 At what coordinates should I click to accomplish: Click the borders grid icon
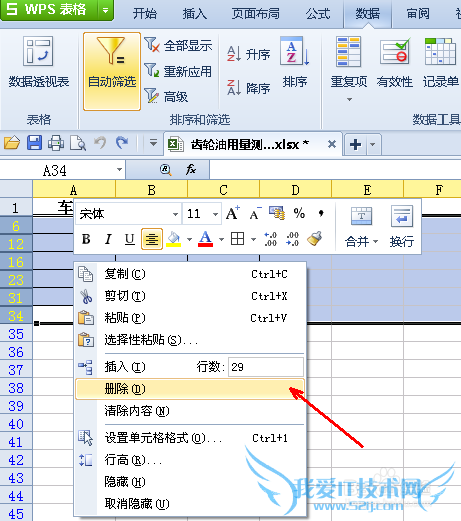237,239
